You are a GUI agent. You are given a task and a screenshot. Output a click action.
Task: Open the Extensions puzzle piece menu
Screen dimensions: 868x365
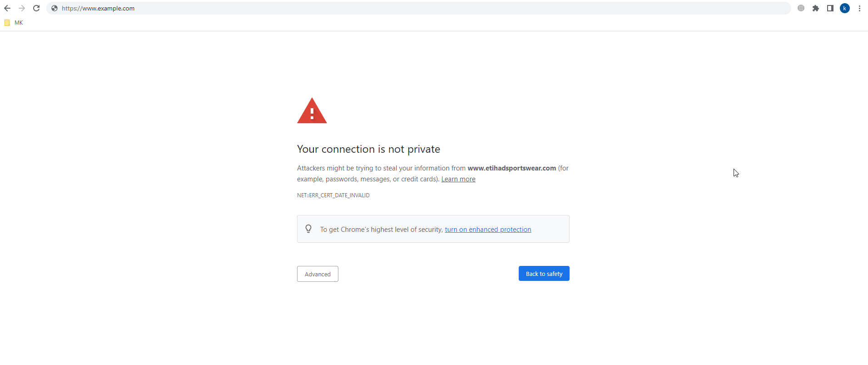click(x=816, y=8)
